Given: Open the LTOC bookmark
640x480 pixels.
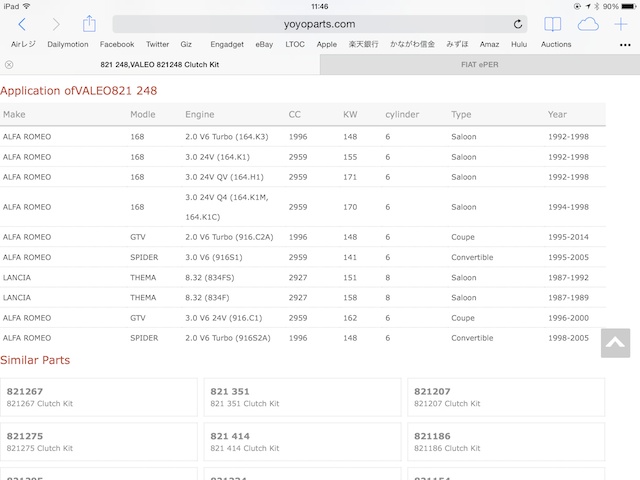Looking at the screenshot, I should (295, 44).
